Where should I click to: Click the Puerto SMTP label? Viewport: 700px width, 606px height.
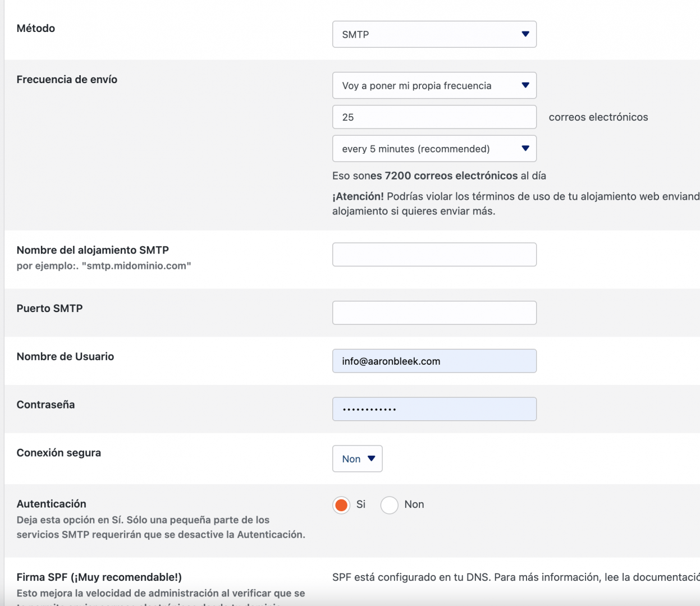tap(49, 309)
